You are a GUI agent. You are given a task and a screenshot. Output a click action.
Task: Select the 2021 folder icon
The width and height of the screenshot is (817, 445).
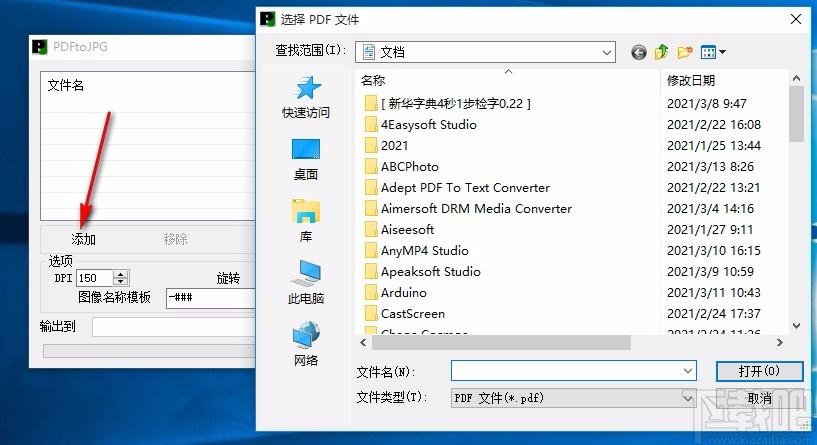click(371, 145)
